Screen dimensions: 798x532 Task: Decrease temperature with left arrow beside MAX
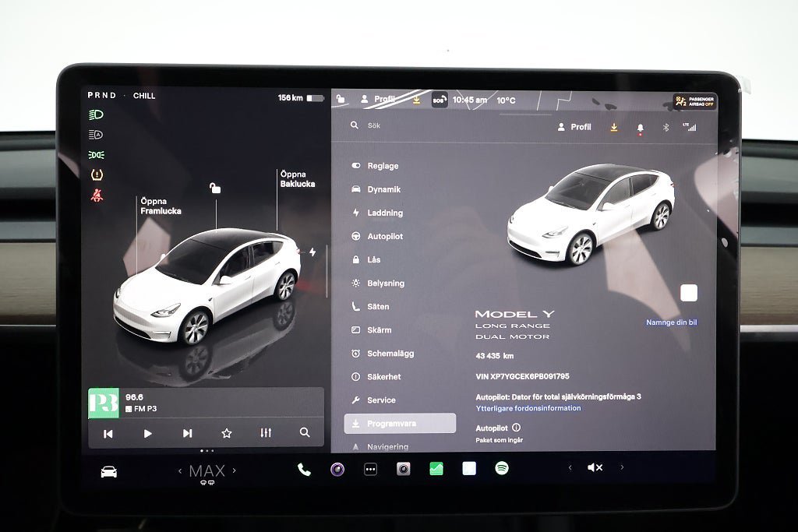(180, 470)
